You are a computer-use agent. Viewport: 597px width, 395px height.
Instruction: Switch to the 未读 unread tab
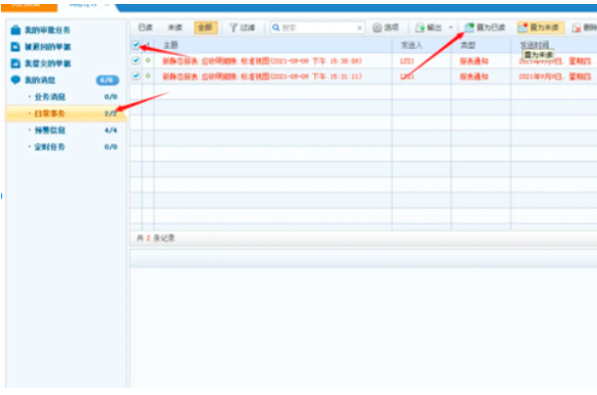click(175, 27)
